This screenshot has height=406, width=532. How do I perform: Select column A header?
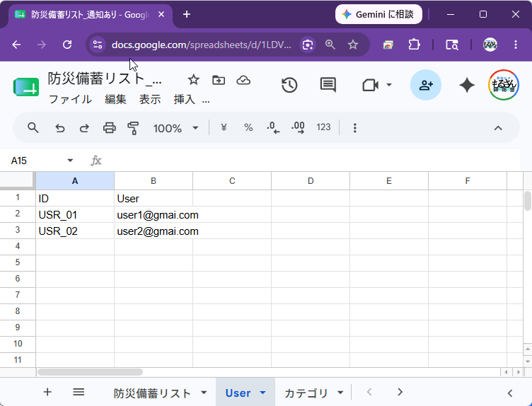click(x=75, y=181)
